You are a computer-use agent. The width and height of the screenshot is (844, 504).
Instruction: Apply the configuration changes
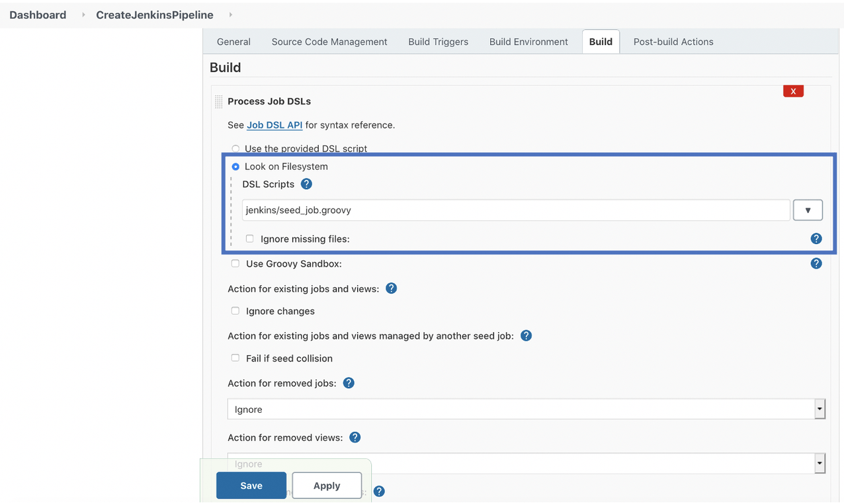tap(327, 485)
